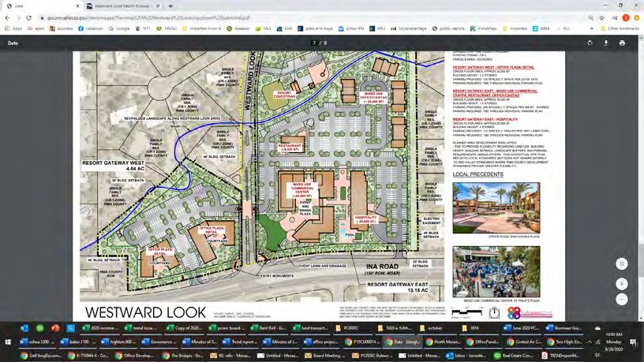Switch to the Westward Look Resort tab
The image size is (644, 362).
pos(124,6)
